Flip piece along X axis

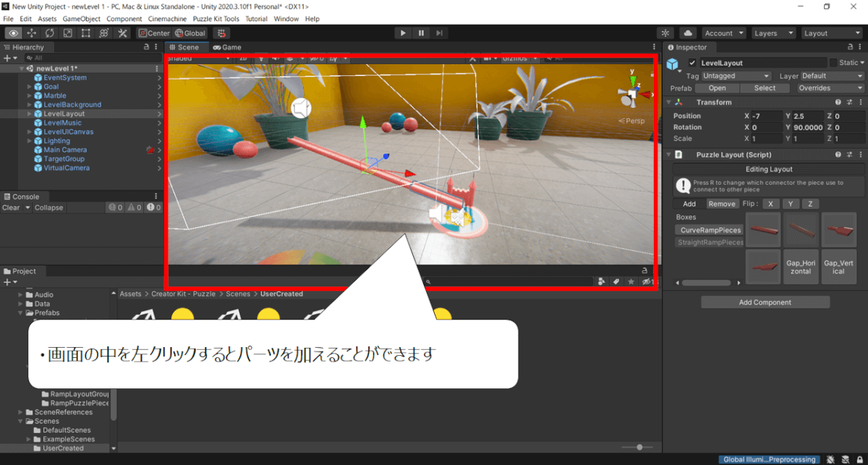pyautogui.click(x=772, y=204)
